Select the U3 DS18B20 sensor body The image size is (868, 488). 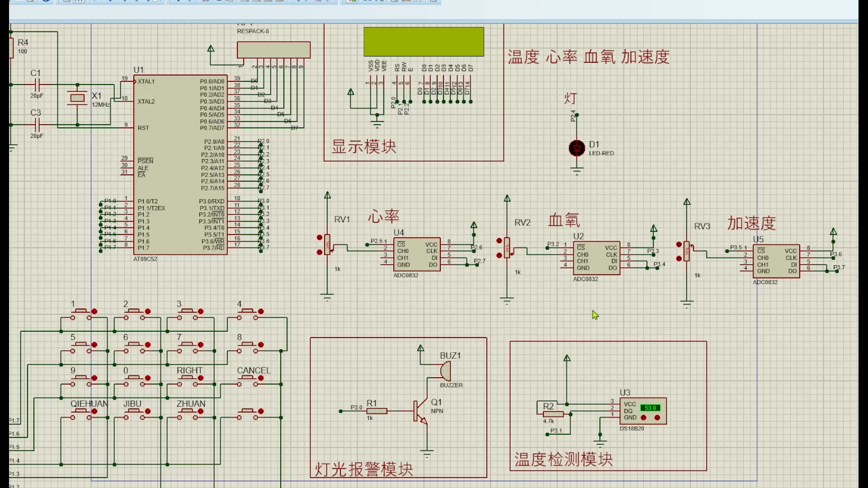(x=643, y=411)
